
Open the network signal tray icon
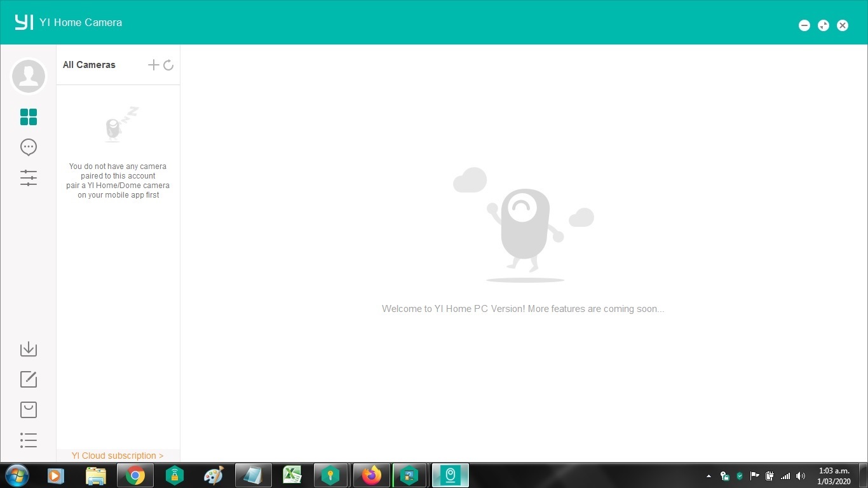coord(785,476)
